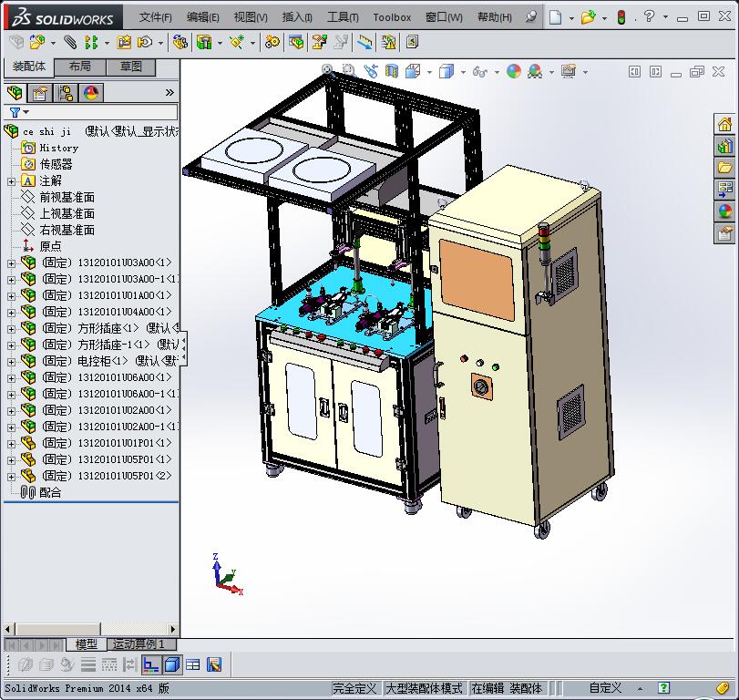This screenshot has height=700, width=739.
Task: Select 前视基准面 plane in tree
Action: tap(67, 198)
